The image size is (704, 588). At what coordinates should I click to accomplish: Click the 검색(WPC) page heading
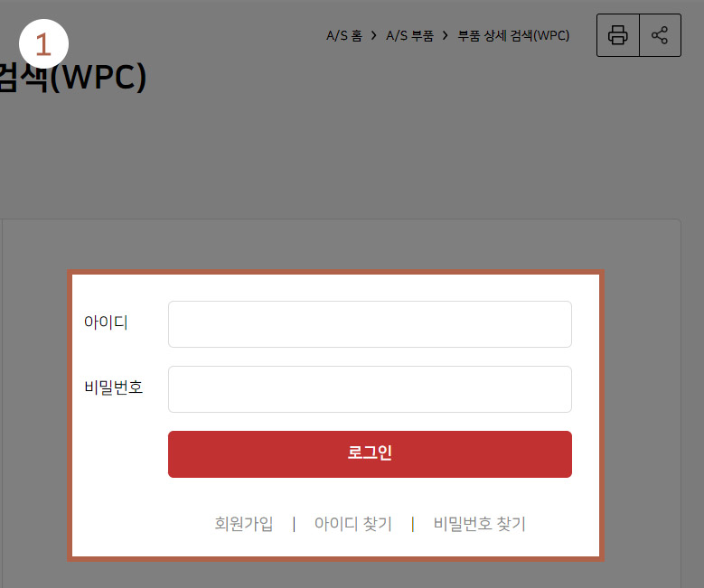pos(73,77)
